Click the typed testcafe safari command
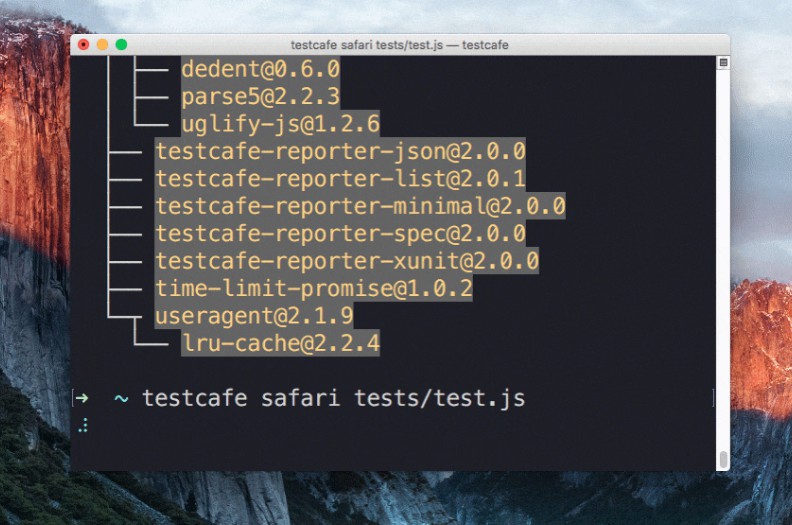Viewport: 792px width, 525px height. click(333, 398)
